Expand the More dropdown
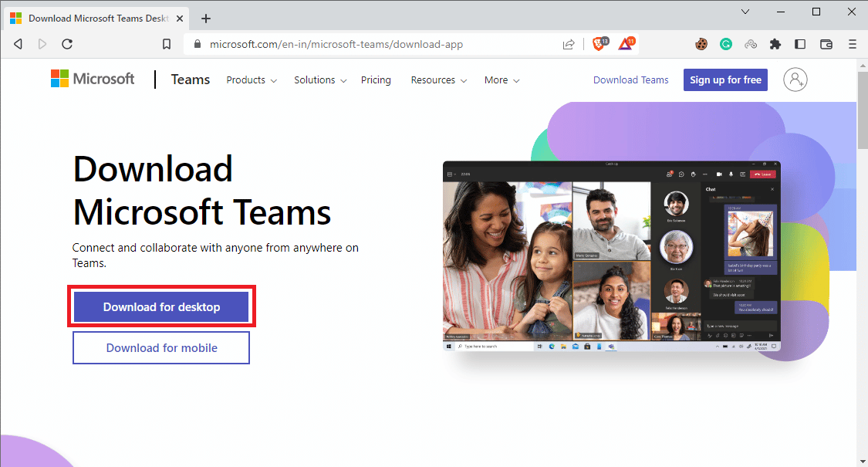Screen dimensions: 868x467 click(502, 80)
